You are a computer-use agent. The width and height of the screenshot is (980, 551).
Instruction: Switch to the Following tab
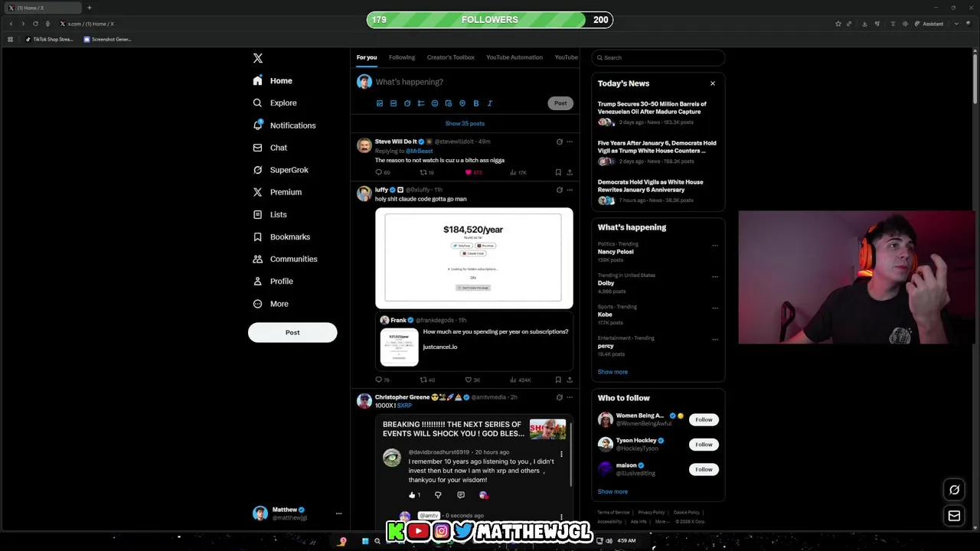point(402,57)
